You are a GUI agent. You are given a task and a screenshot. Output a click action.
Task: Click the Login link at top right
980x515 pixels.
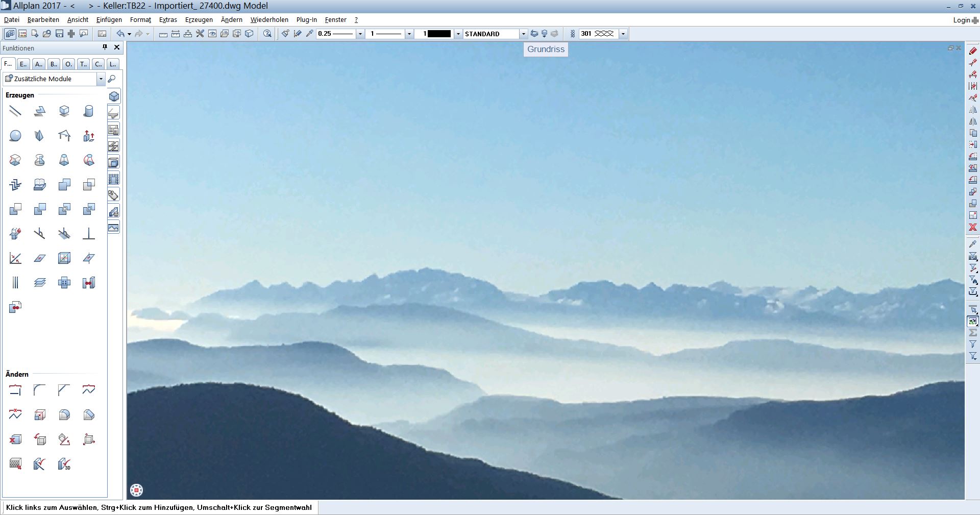pos(961,20)
